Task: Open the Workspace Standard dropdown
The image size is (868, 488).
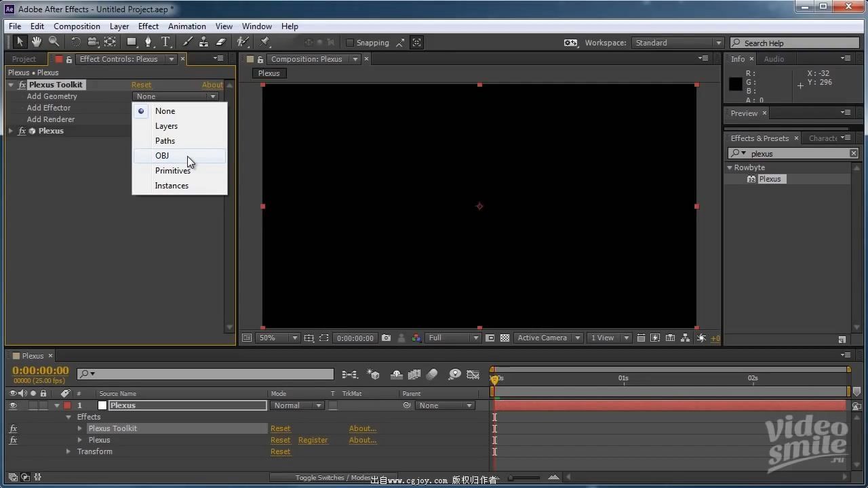Action: pyautogui.click(x=678, y=43)
